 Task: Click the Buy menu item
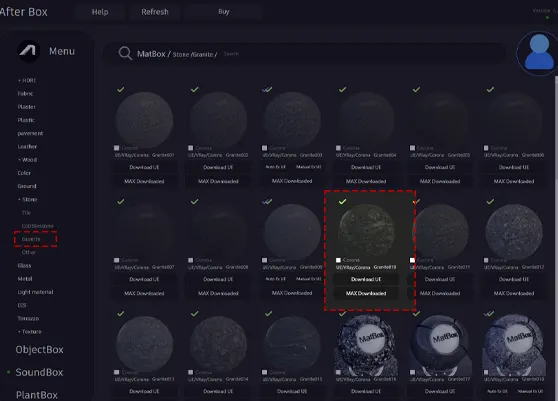223,12
